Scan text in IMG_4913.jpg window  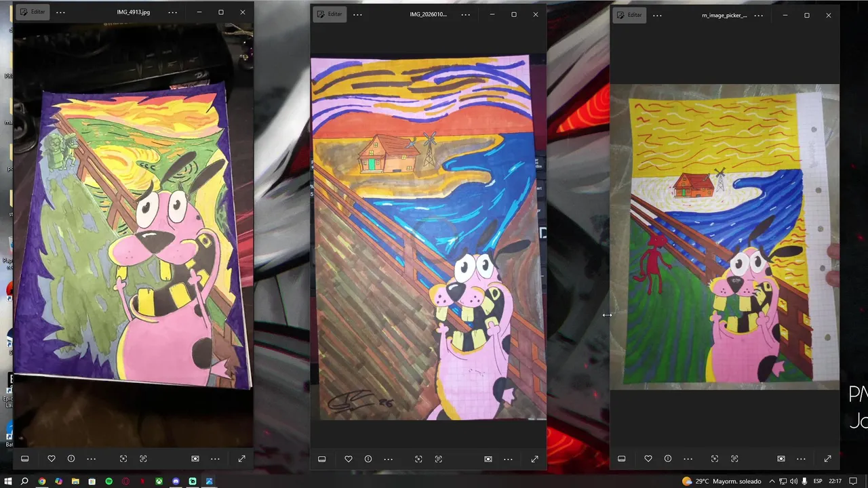click(x=143, y=459)
